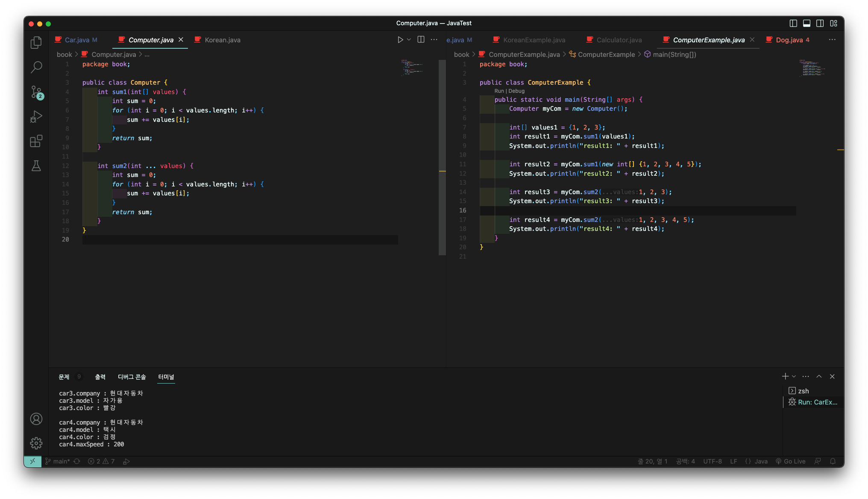Open errors and warnings count
Screen dimensions: 868x499
point(101,461)
